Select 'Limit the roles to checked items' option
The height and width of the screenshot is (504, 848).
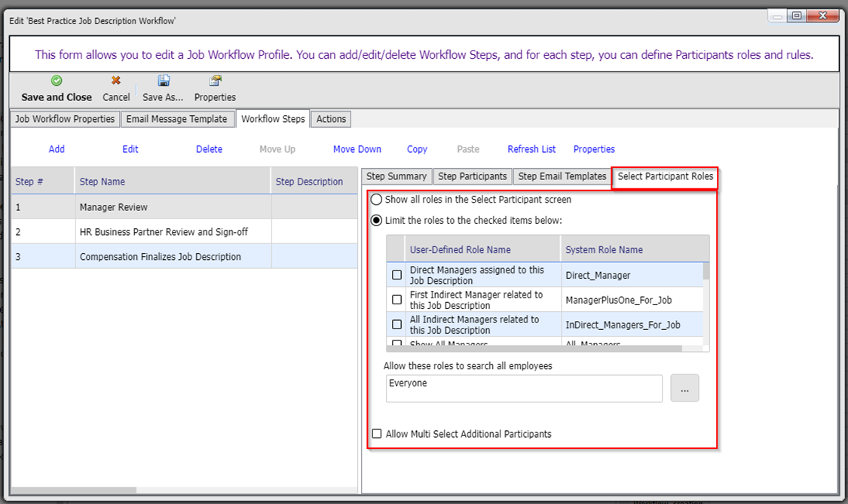pyautogui.click(x=376, y=220)
